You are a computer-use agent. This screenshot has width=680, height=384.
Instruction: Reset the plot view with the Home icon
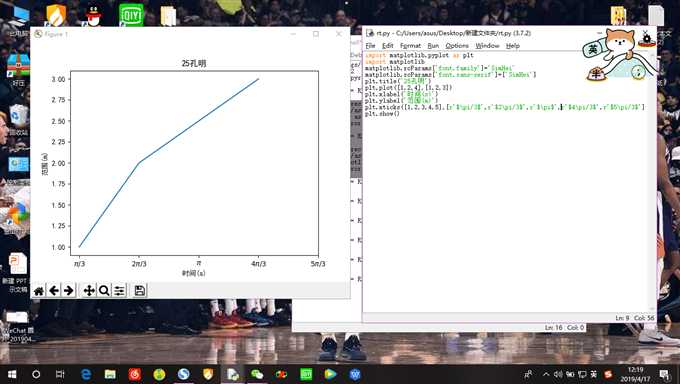point(39,290)
